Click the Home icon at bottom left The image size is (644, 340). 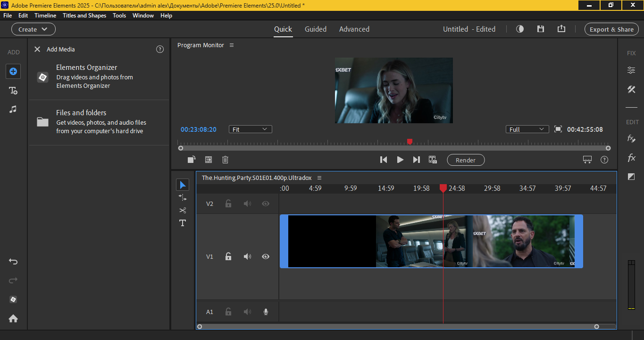13,318
